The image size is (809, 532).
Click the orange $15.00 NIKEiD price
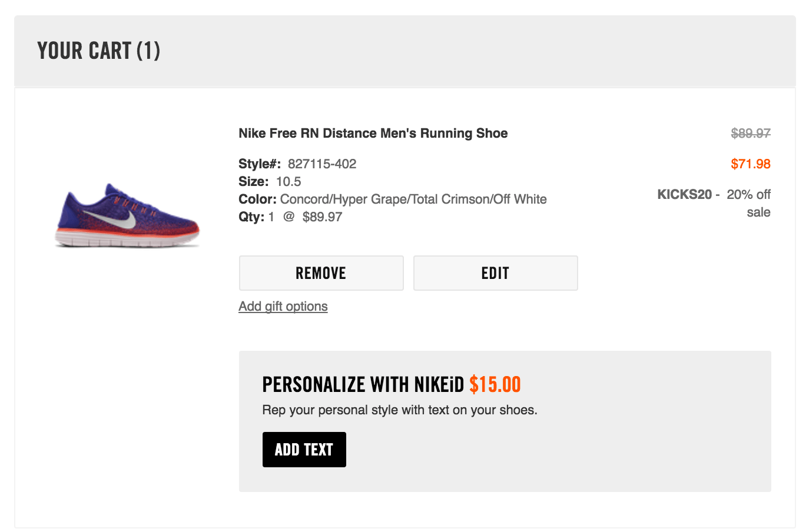(x=495, y=385)
